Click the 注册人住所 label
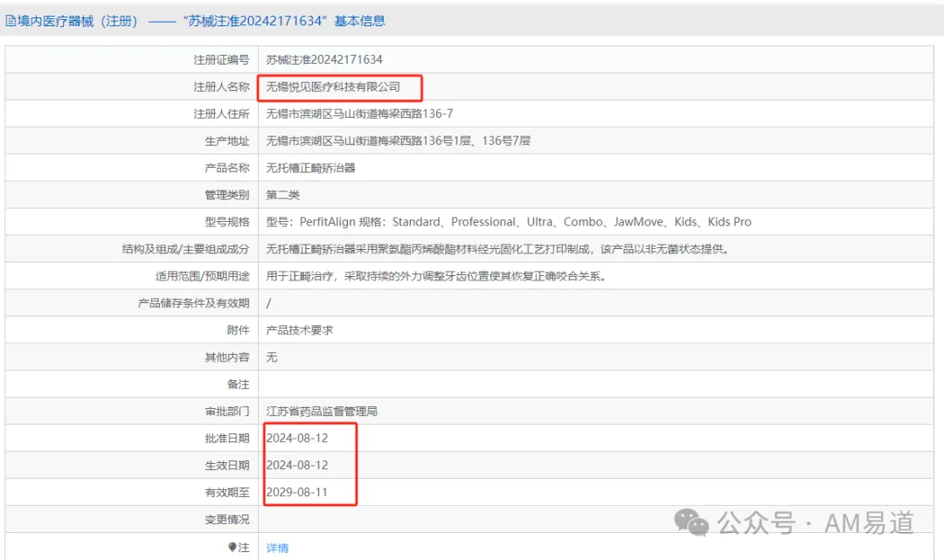Screen dimensions: 944x560 [x=221, y=114]
